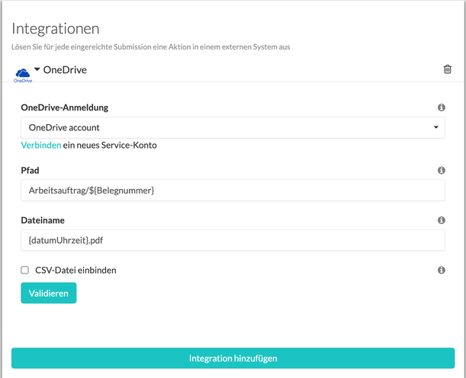
Task: Collapse the OneDrive section with the triangle
Action: click(37, 69)
